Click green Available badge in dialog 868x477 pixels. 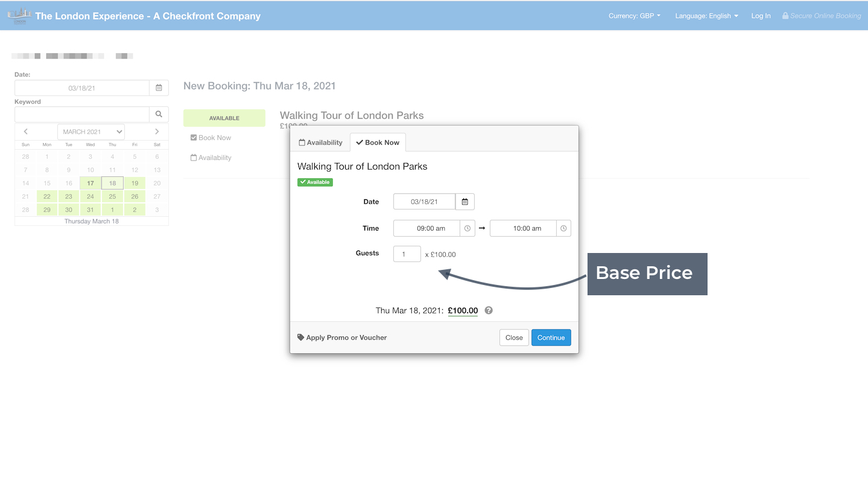pyautogui.click(x=315, y=182)
